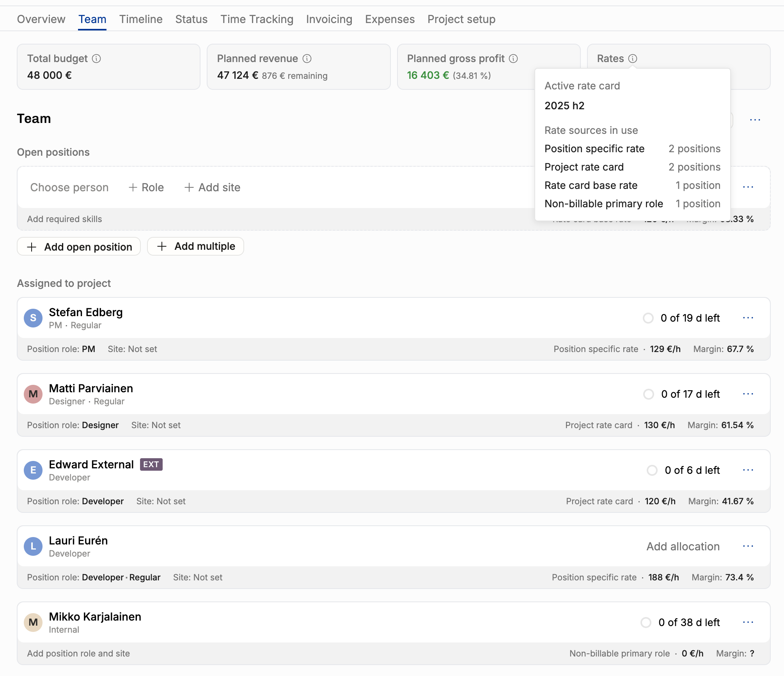Open Edward External's name
This screenshot has width=784, height=676.
click(91, 464)
